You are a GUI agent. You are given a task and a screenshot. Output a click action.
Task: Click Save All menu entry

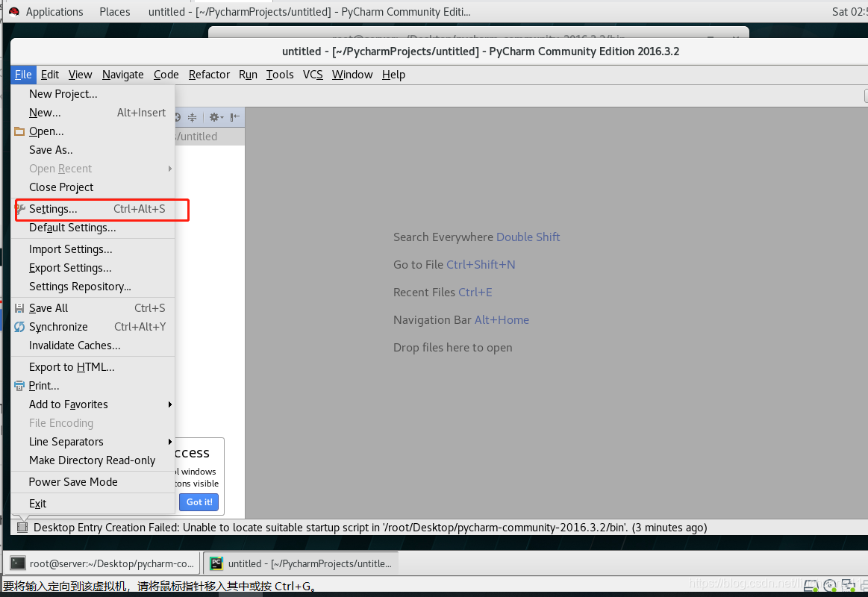[93, 308]
